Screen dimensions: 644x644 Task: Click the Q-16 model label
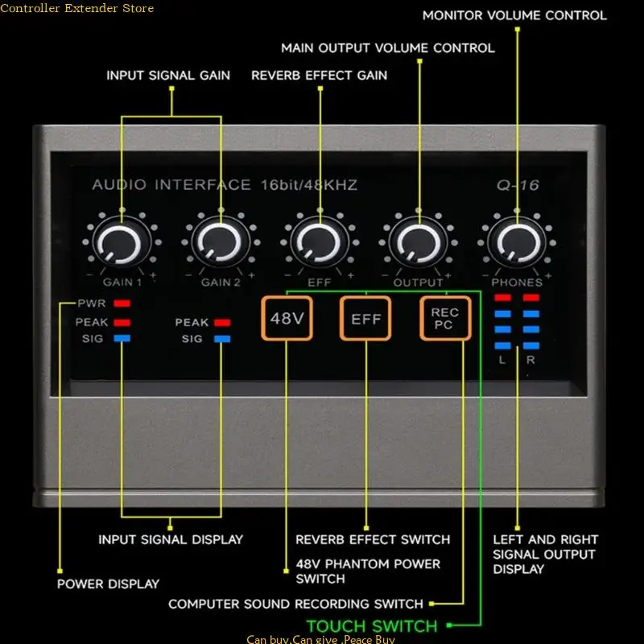point(518,185)
